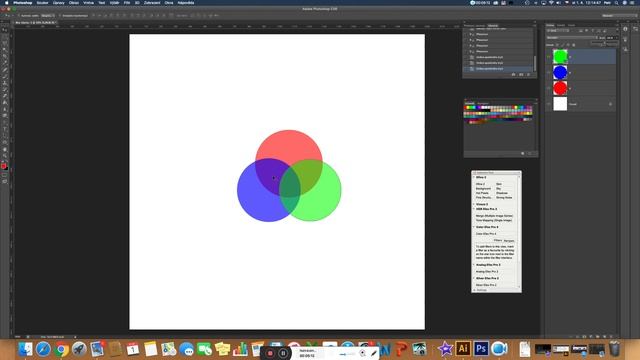
Task: Open the Okna menu
Action: coord(169,3)
